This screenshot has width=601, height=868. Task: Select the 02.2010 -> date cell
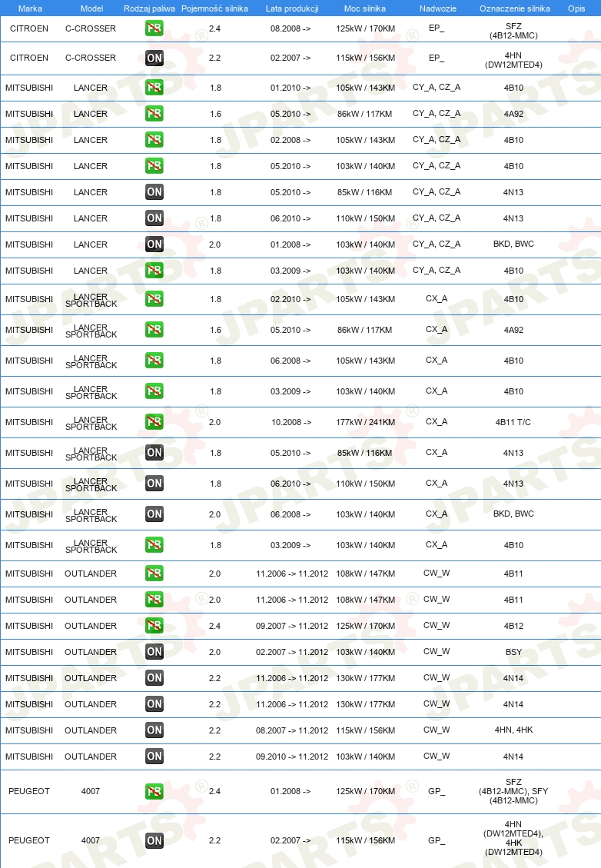[x=291, y=299]
